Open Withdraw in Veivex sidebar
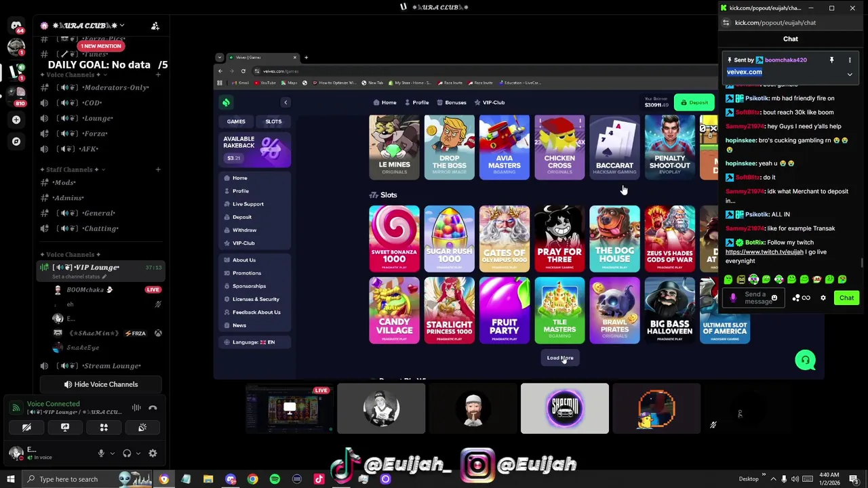Screen dimensions: 868x488 pyautogui.click(x=244, y=230)
